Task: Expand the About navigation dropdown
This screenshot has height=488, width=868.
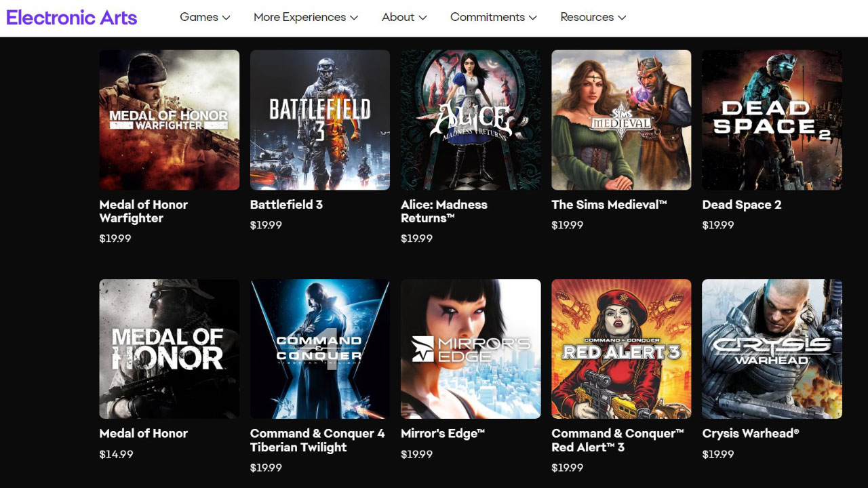Action: pyautogui.click(x=404, y=18)
